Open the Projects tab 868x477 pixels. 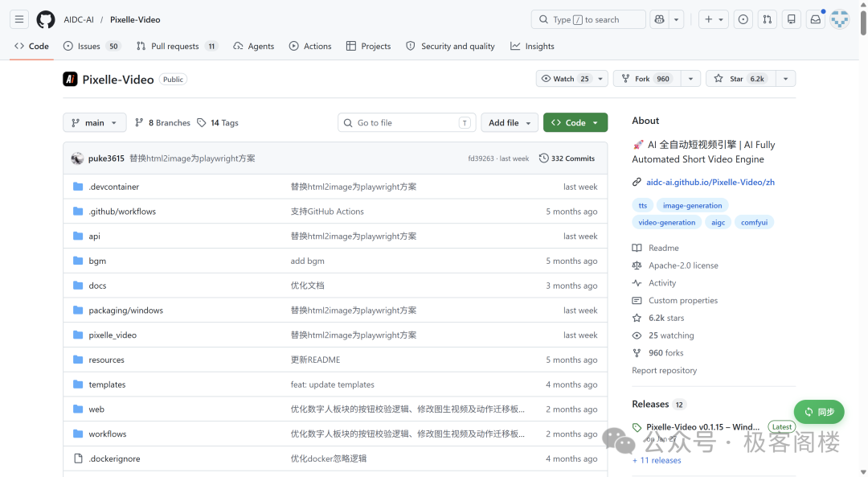click(x=369, y=46)
